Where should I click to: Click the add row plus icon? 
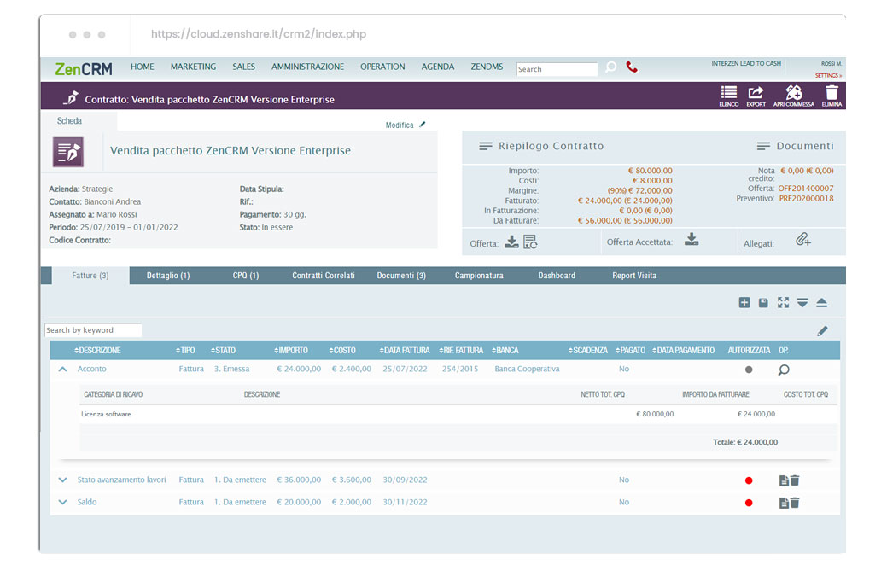744,302
